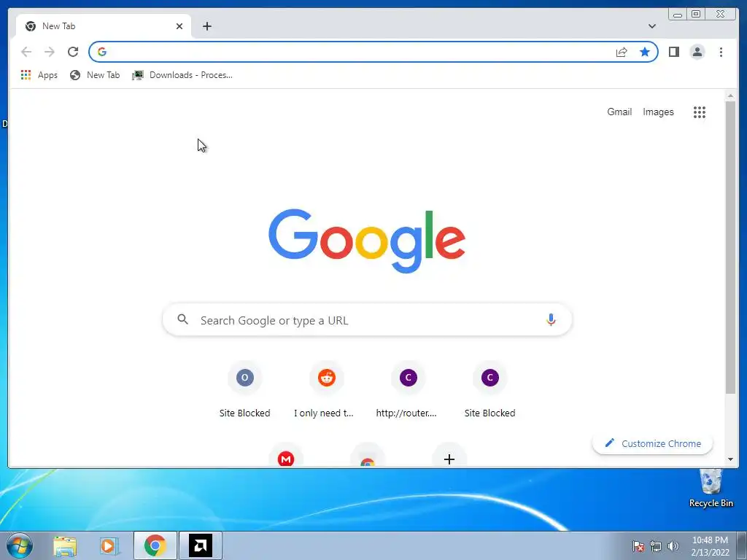747x560 pixels.
Task: Start voice search with microphone
Action: click(551, 319)
